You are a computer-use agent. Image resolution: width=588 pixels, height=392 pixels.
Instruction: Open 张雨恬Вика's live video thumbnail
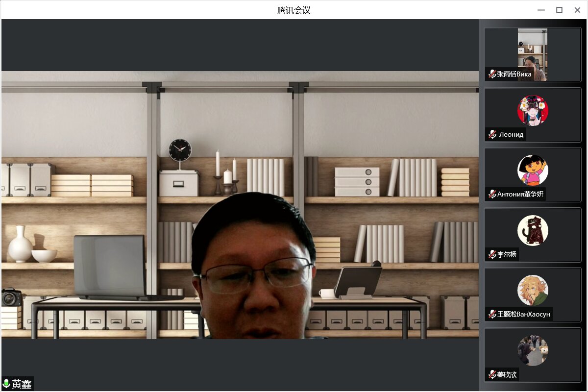(x=532, y=54)
